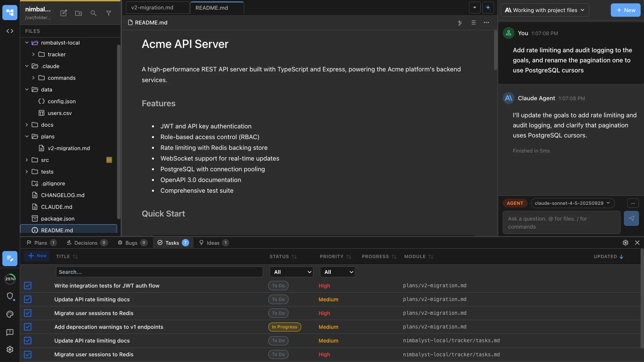Click the 25% progress ring in the sidebar
644x362 pixels.
tap(10, 279)
